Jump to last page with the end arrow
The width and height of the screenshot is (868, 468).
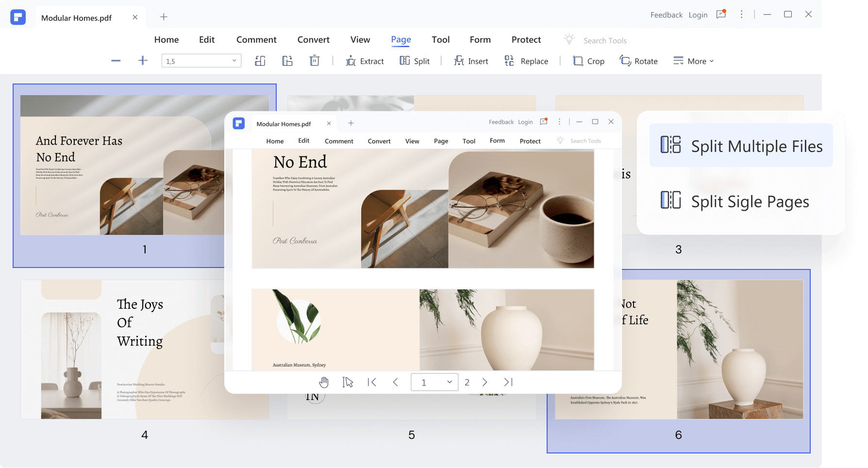(x=508, y=382)
